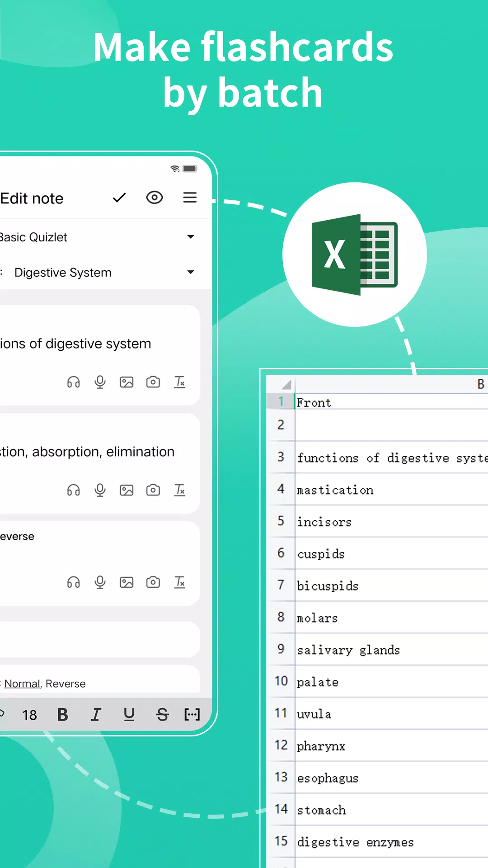Viewport: 488px width, 868px height.
Task: Insert cloze brackets from the toolbar
Action: [x=192, y=715]
